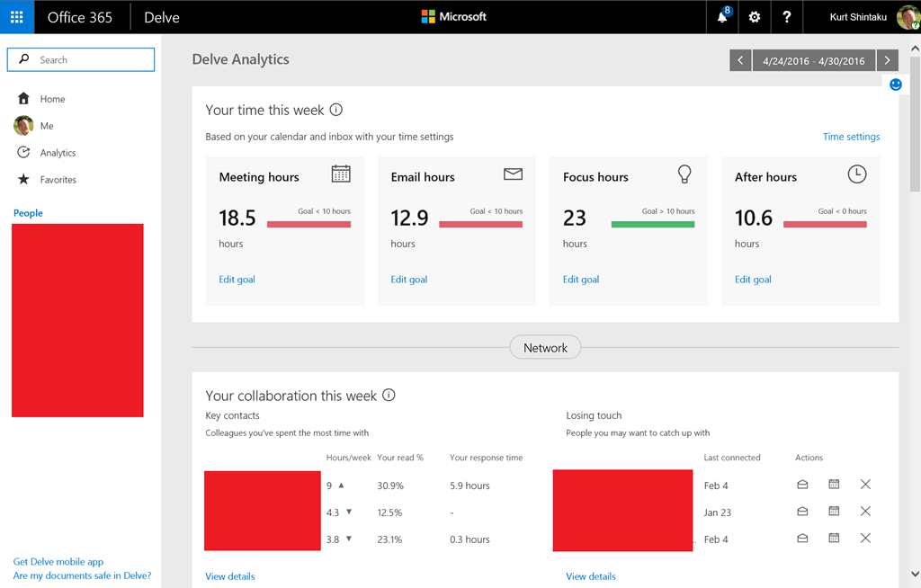Open Time settings

click(x=851, y=136)
